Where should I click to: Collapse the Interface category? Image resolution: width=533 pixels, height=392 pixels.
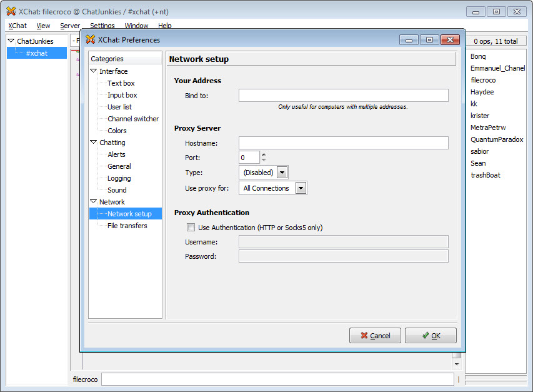point(94,71)
